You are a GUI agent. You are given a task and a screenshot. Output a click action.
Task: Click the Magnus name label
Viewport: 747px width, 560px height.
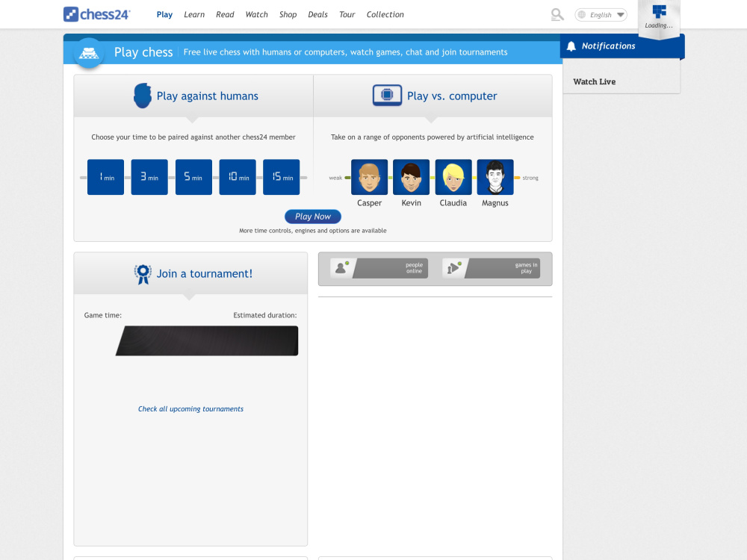[x=495, y=203]
